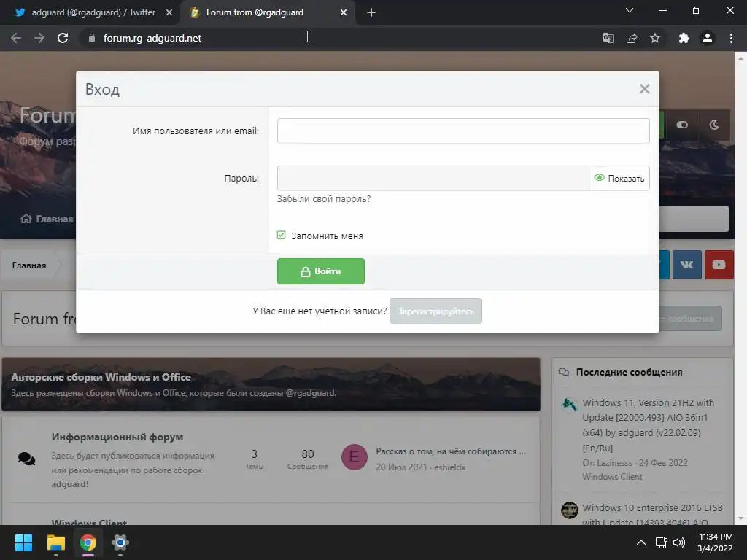Click the Главная navigation home item
Screen dimensions: 747x560
[47, 219]
